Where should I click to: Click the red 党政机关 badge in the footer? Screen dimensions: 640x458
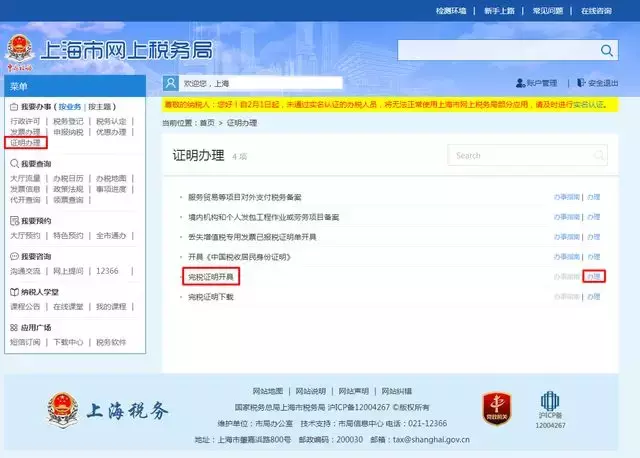497,409
